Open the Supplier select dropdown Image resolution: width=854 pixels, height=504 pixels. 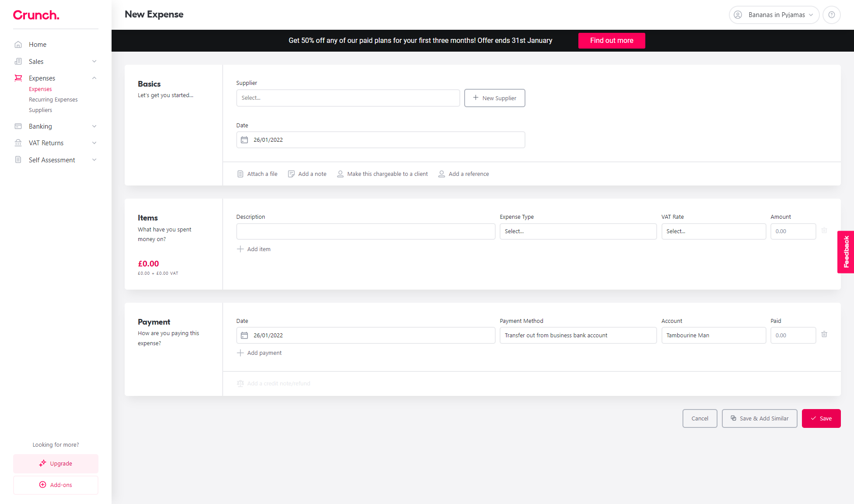pyautogui.click(x=348, y=98)
